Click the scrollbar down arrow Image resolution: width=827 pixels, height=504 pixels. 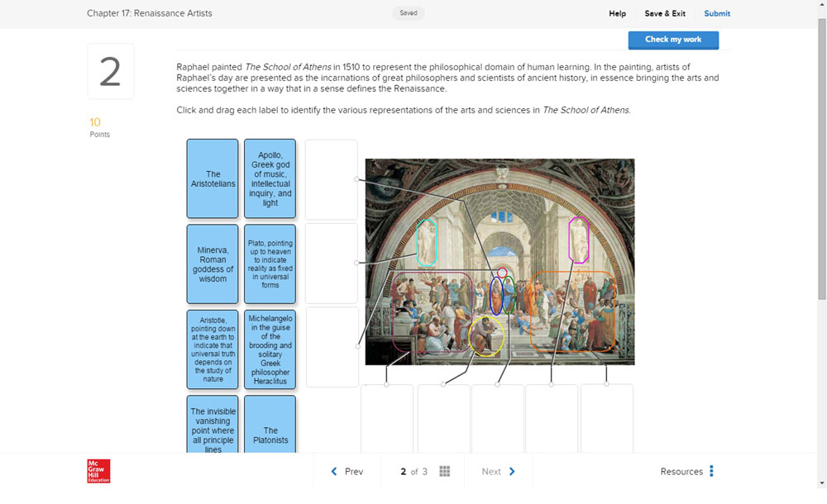click(822, 483)
